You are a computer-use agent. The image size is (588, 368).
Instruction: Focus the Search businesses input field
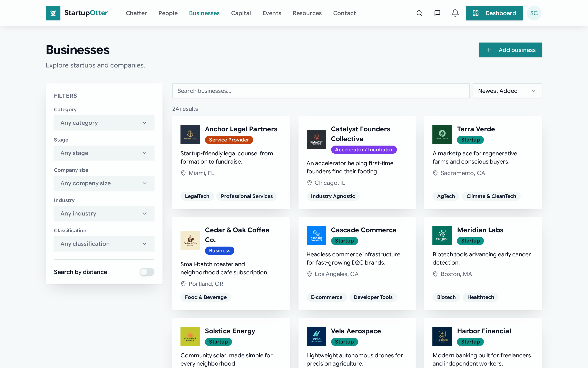pyautogui.click(x=321, y=91)
